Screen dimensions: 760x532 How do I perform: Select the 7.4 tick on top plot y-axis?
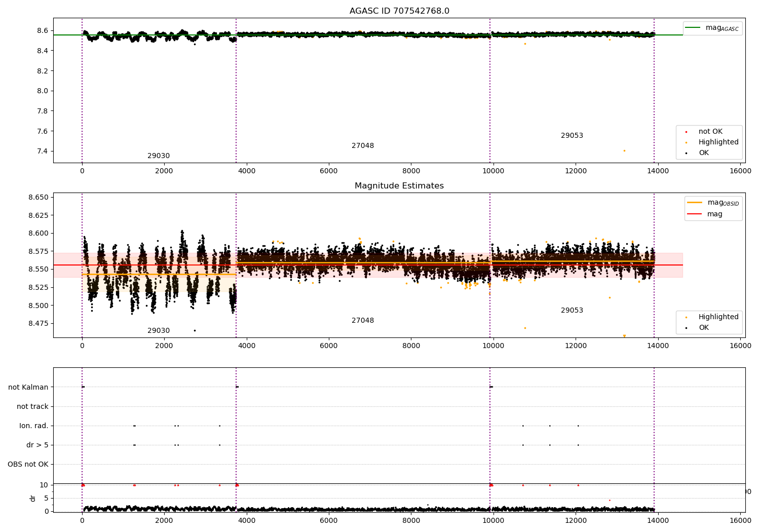pos(43,151)
